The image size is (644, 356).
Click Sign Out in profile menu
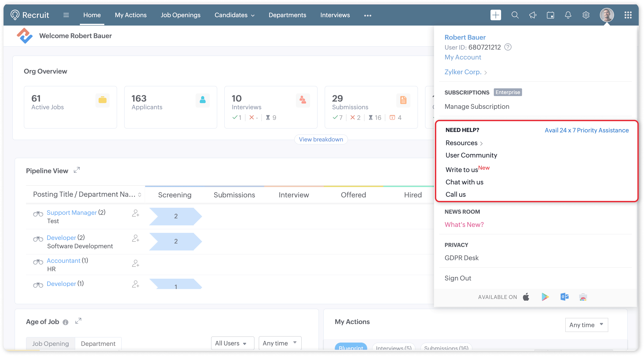[457, 278]
